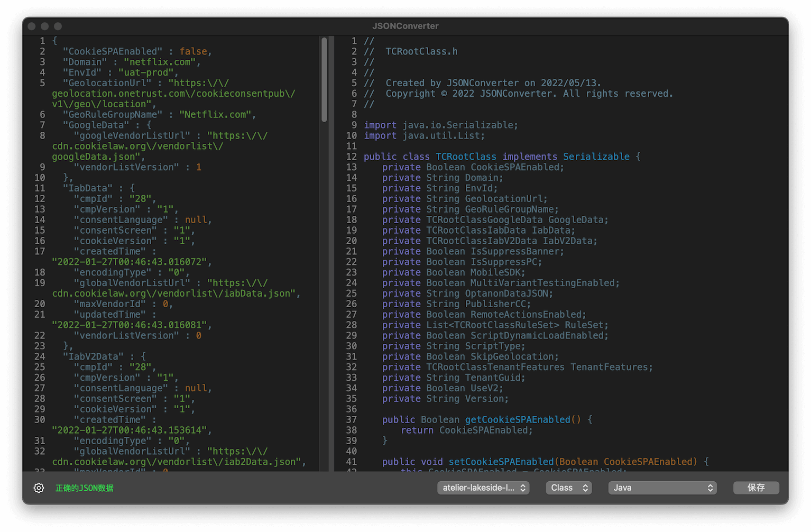Click the "uat-prod" EnvId value

pos(146,72)
